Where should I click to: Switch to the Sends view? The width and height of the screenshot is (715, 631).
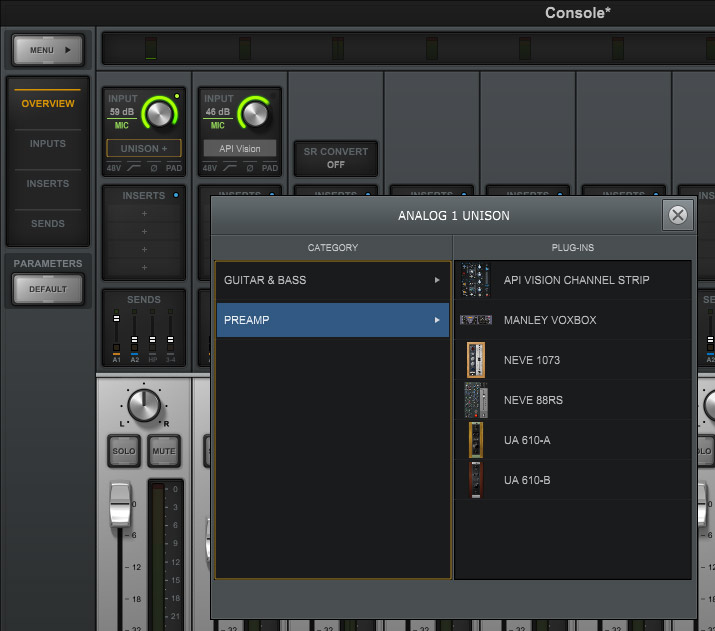tap(48, 224)
